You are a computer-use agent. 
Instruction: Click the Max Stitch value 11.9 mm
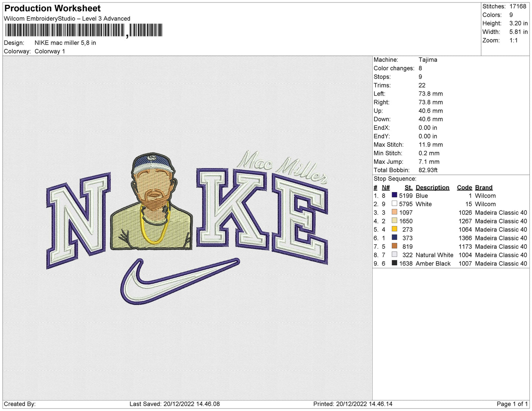point(431,145)
